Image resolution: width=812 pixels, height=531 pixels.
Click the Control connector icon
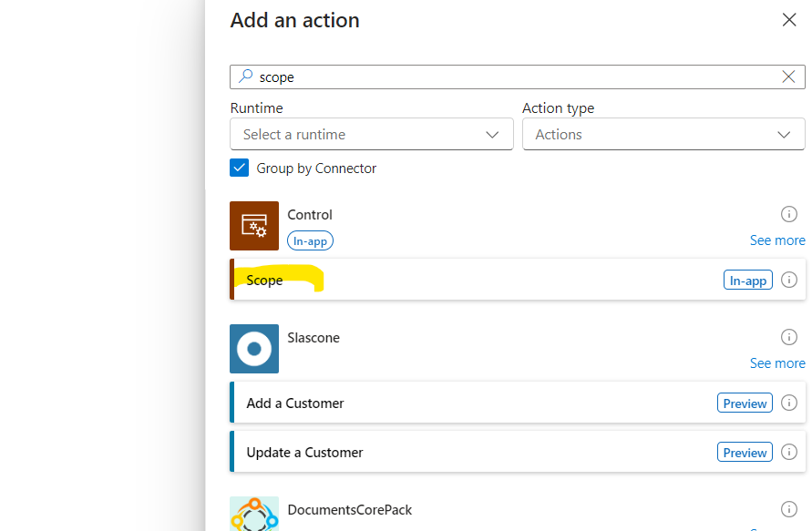(253, 225)
